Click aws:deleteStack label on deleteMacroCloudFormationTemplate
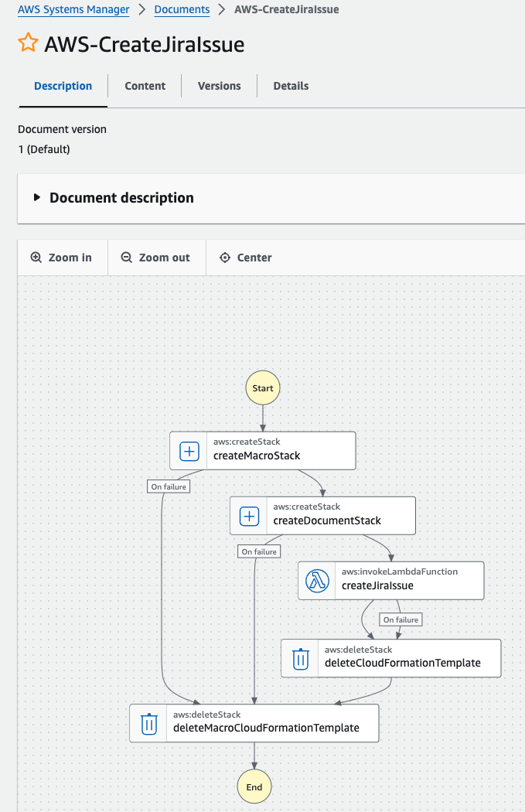The image size is (525, 812). point(206,714)
